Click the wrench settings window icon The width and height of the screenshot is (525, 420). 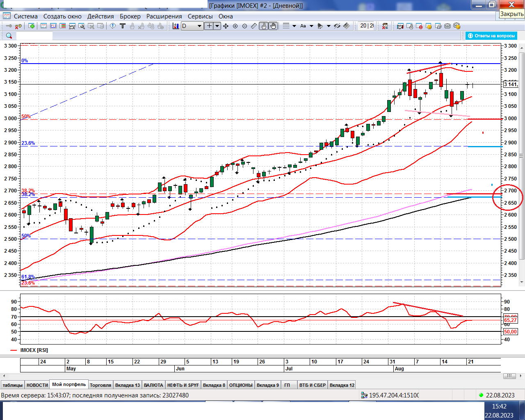point(82,26)
